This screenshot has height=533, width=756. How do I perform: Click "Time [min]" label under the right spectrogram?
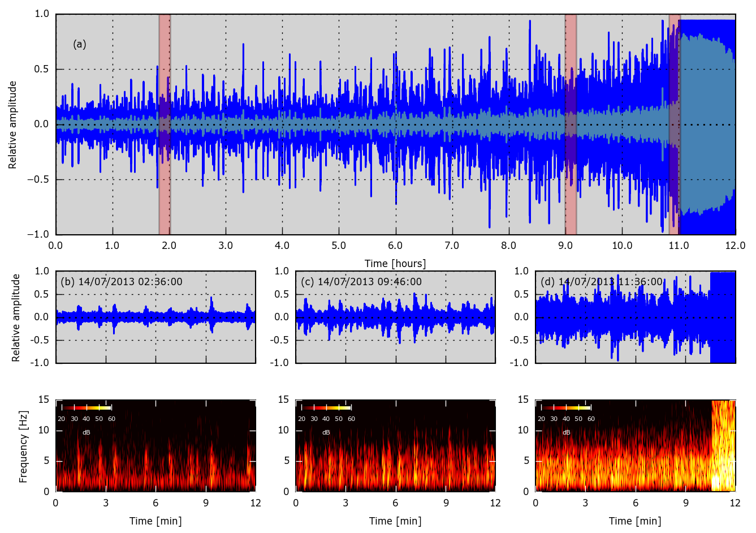[x=635, y=521]
